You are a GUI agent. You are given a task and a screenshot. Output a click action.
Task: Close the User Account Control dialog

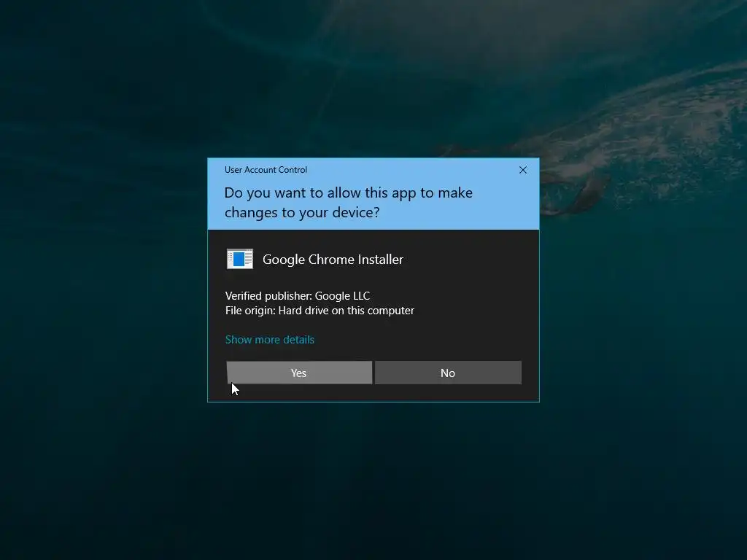pos(522,170)
